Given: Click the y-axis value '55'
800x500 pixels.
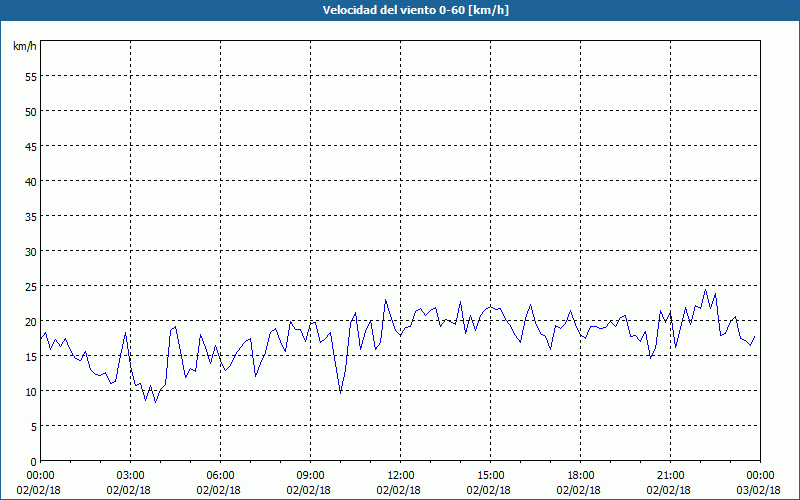Looking at the screenshot, I should pyautogui.click(x=31, y=77).
